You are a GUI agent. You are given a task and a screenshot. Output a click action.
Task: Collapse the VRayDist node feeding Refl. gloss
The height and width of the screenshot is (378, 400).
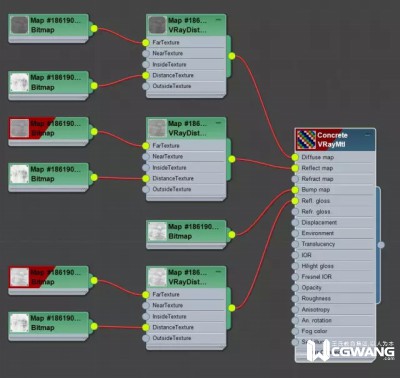click(x=218, y=272)
